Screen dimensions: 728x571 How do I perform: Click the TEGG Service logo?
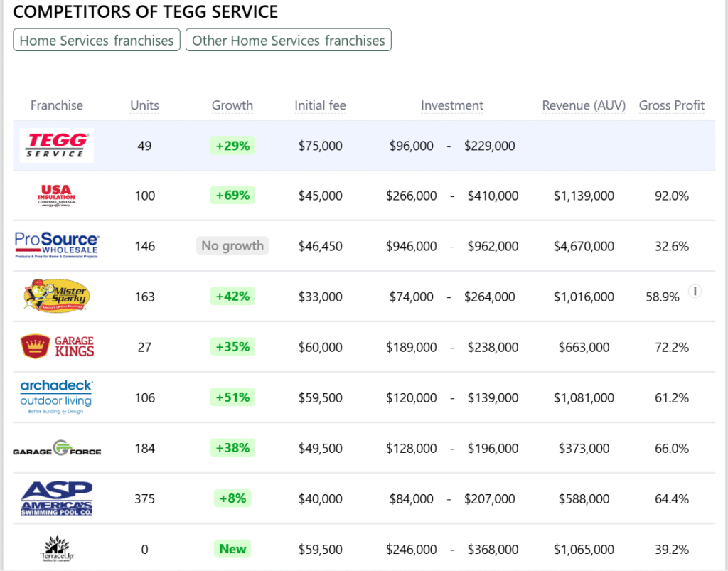pos(57,145)
